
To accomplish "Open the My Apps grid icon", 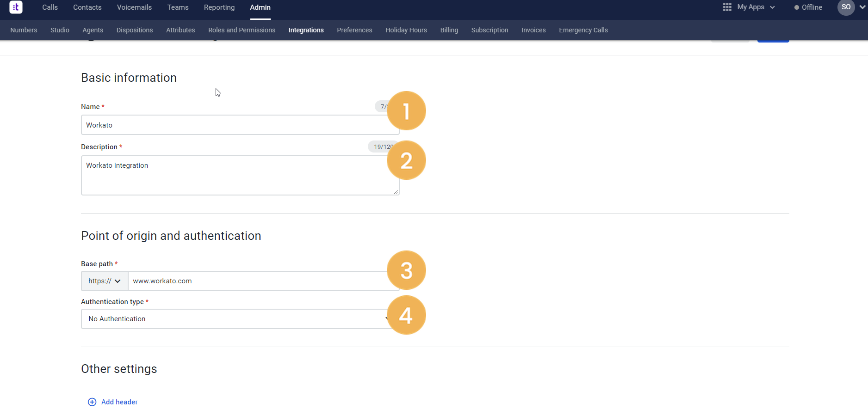I will [x=727, y=7].
